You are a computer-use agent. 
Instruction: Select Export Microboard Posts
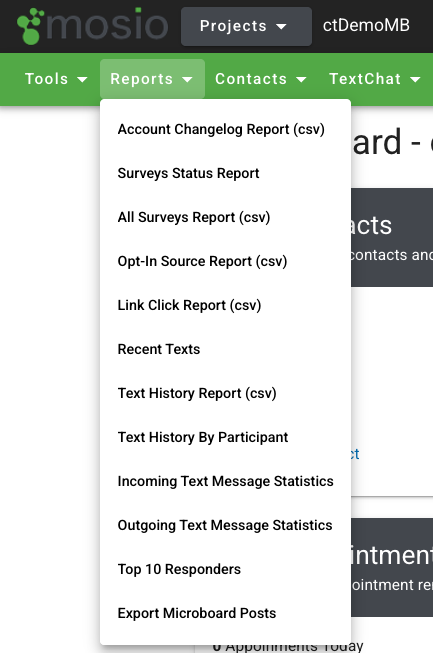(x=225, y=613)
